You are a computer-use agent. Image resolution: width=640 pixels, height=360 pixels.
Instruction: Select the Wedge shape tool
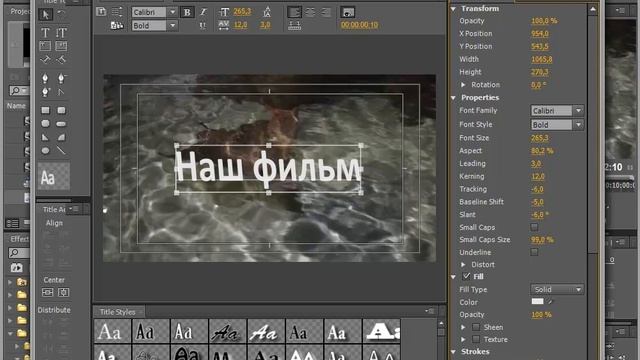(45, 137)
